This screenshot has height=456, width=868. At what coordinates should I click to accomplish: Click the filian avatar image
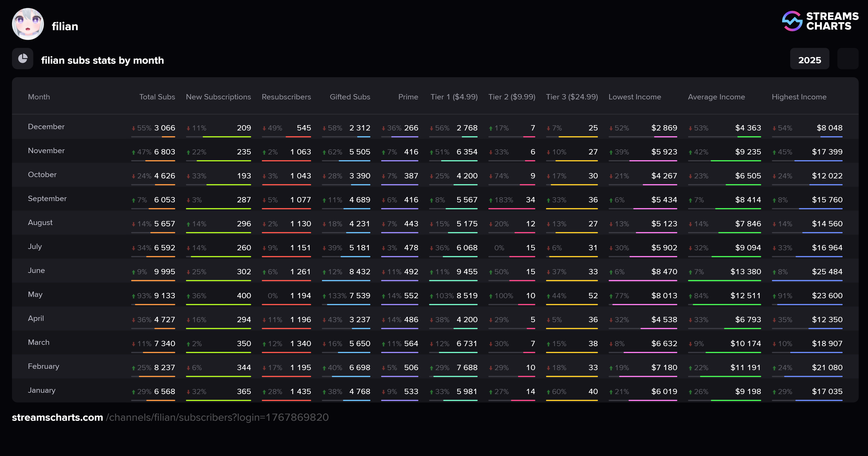point(28,24)
